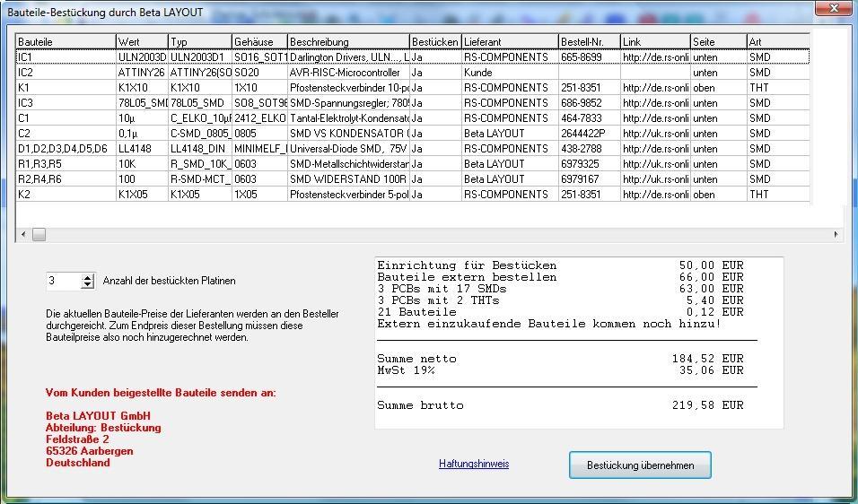Click the Beschreibung column header

point(347,42)
